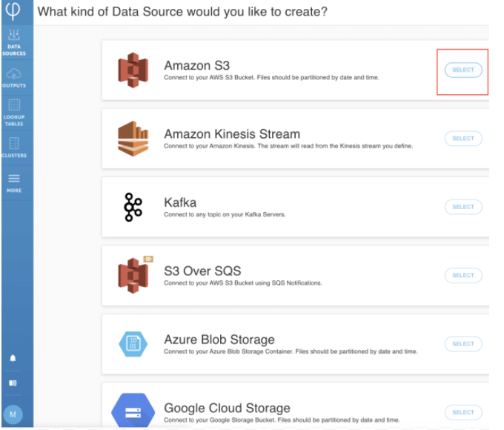Select Amazon Kinesis Stream data source
The width and height of the screenshot is (504, 430).
coord(463,139)
